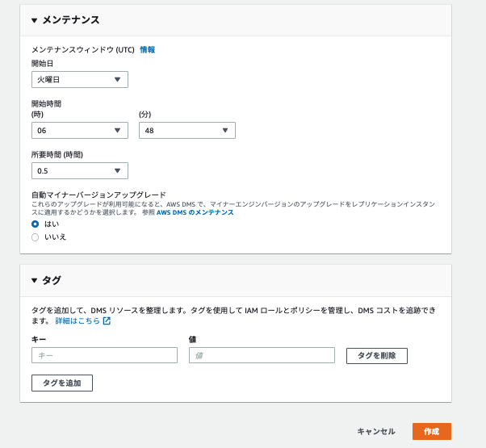Click the キャンセル button
Screen dimensions: 486x448
click(376, 431)
